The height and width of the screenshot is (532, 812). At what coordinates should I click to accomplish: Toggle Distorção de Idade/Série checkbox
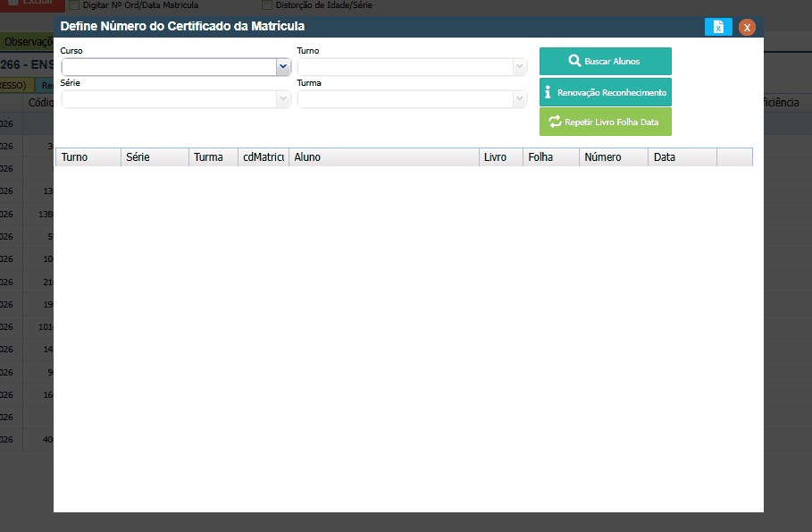click(267, 5)
